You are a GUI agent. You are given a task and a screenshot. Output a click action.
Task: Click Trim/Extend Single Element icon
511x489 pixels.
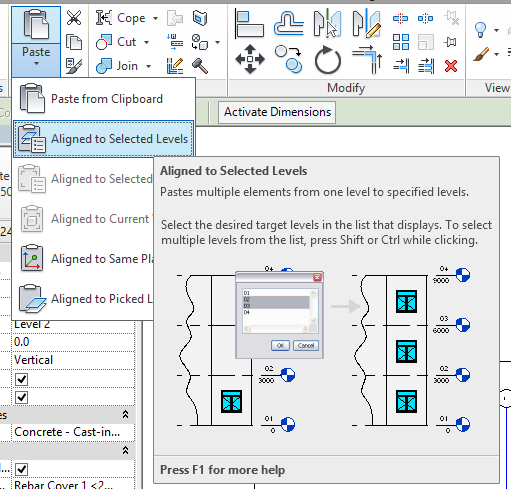[x=401, y=66]
